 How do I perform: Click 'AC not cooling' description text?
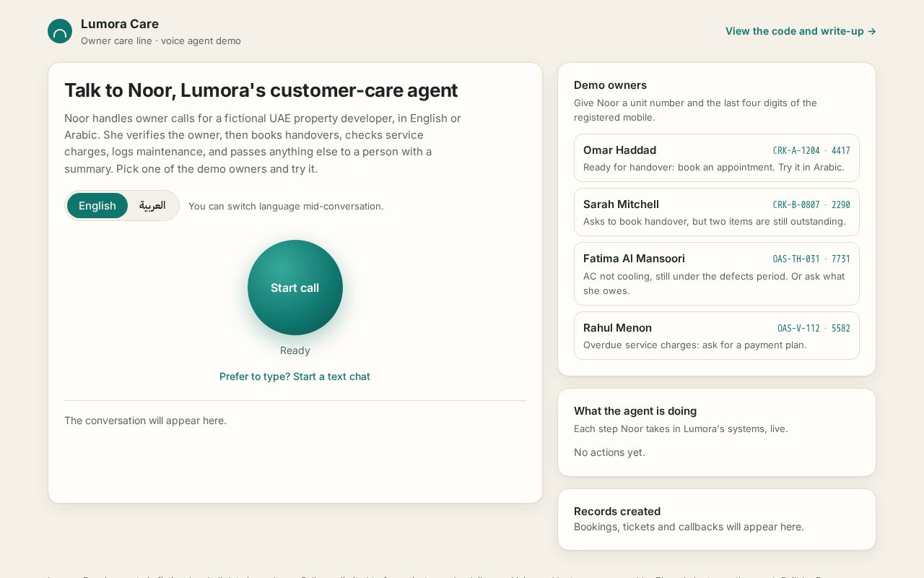tap(714, 284)
